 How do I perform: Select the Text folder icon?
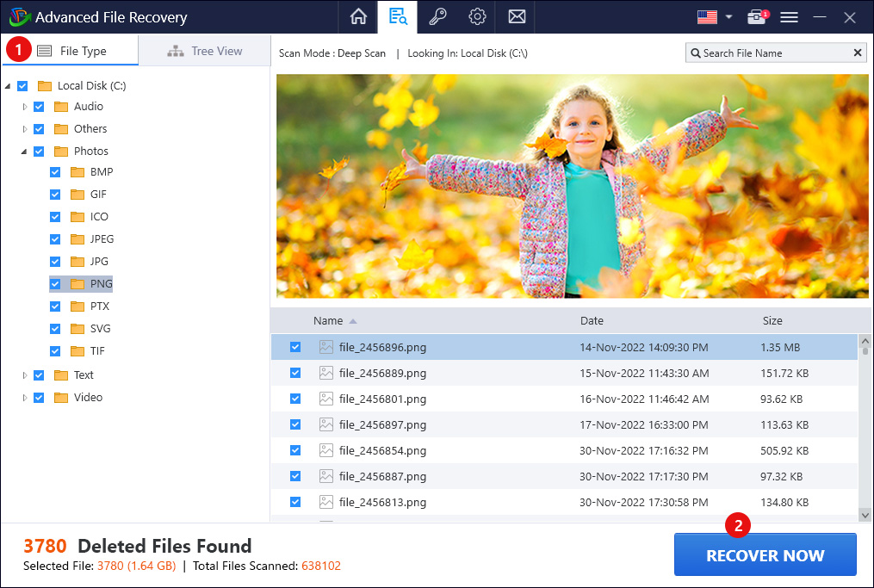(61, 375)
